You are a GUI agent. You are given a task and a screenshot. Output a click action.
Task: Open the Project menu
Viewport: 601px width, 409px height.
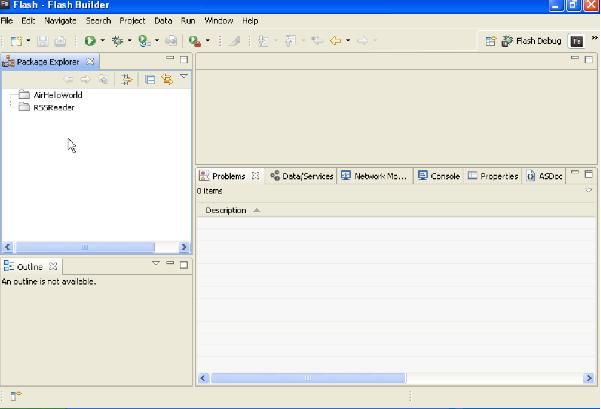click(132, 21)
